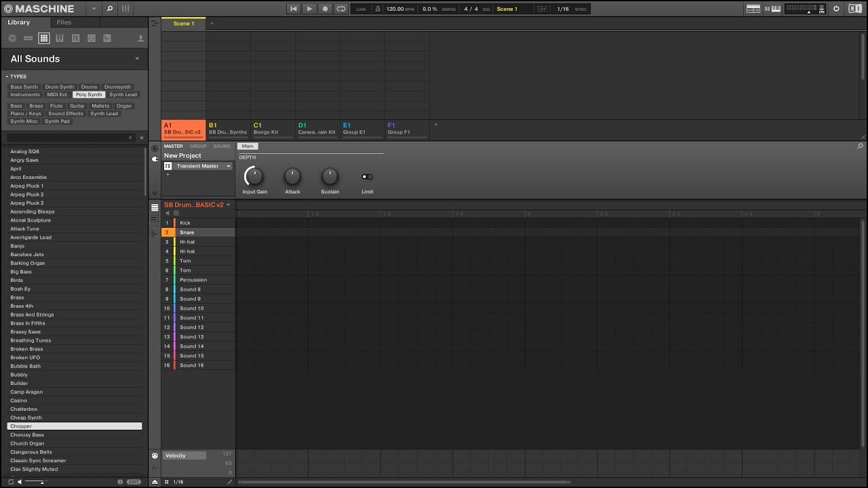Click the browser EDIT button

tap(134, 482)
